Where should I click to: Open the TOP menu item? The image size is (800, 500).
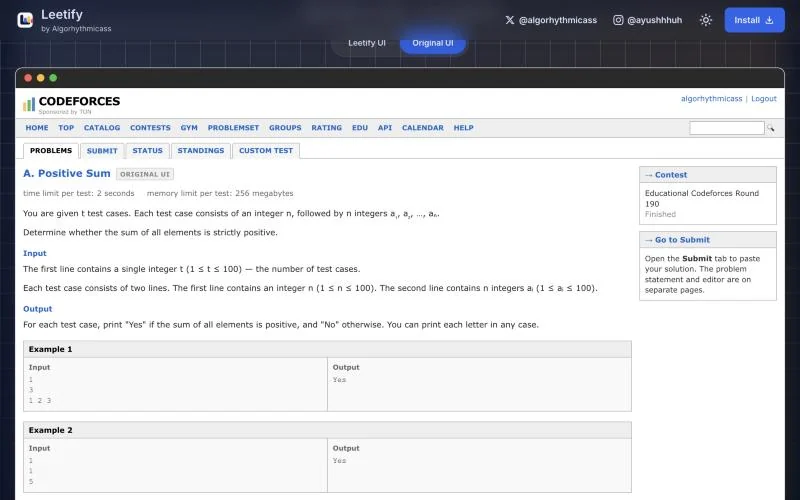66,128
